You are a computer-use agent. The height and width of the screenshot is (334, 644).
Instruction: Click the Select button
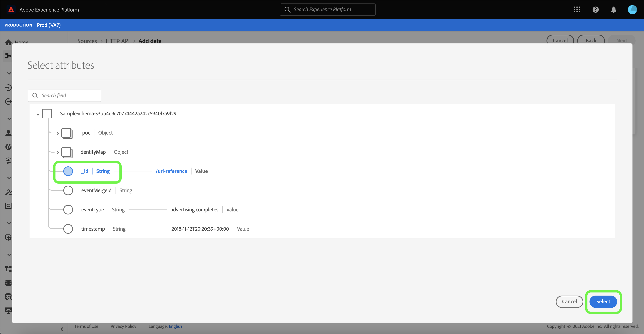click(x=603, y=302)
